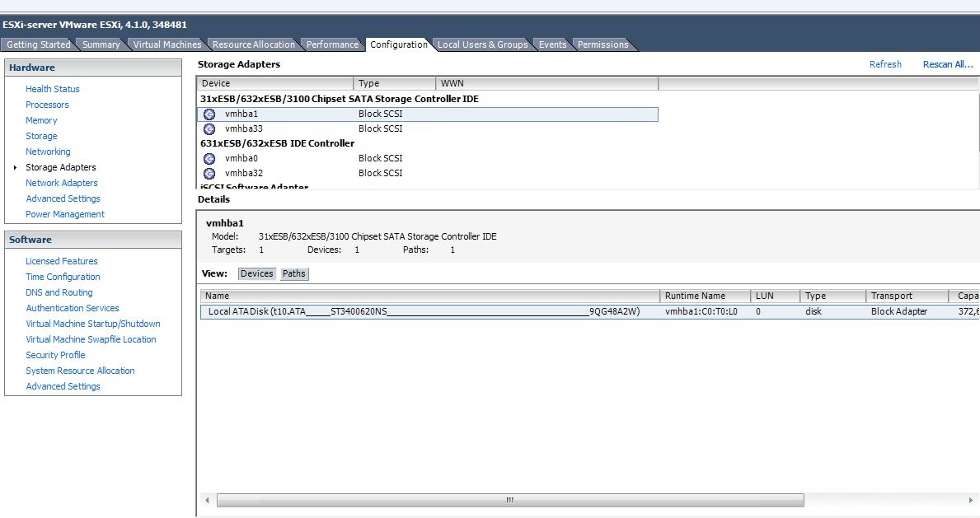
Task: Open DNS and Routing settings
Action: 59,292
